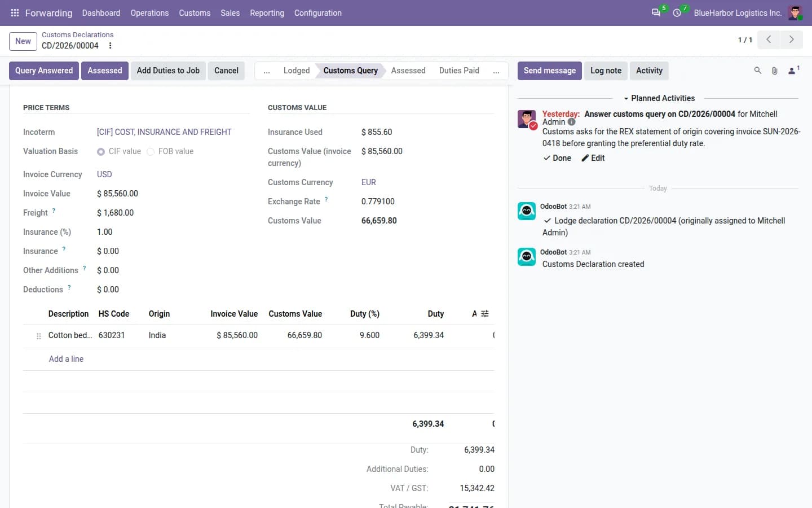Mark the customs query activity Done

tap(557, 158)
